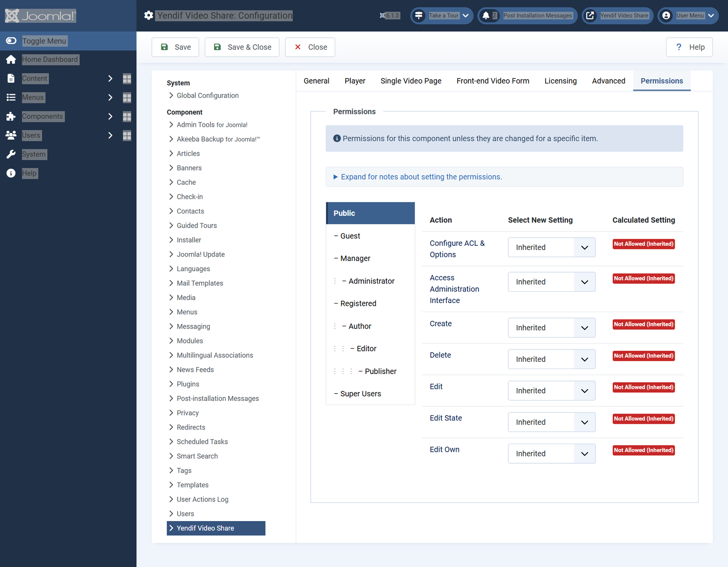The width and height of the screenshot is (728, 567).
Task: Click the configuration gear icon in title
Action: (148, 15)
